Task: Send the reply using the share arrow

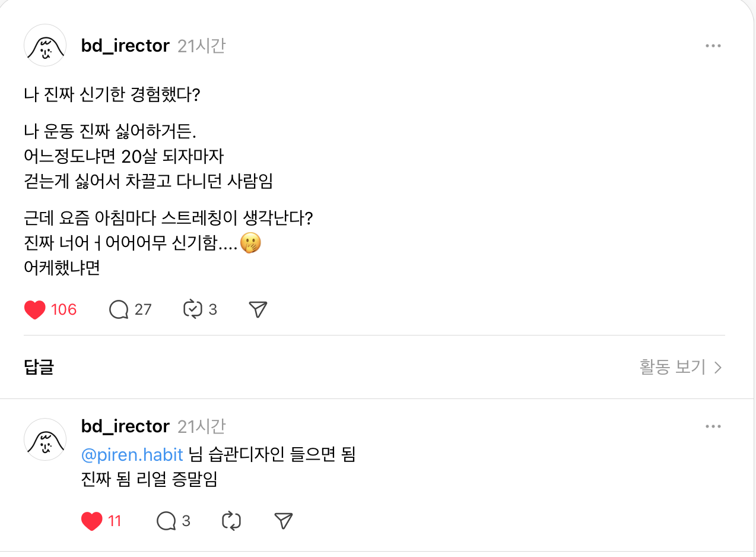Action: tap(283, 520)
